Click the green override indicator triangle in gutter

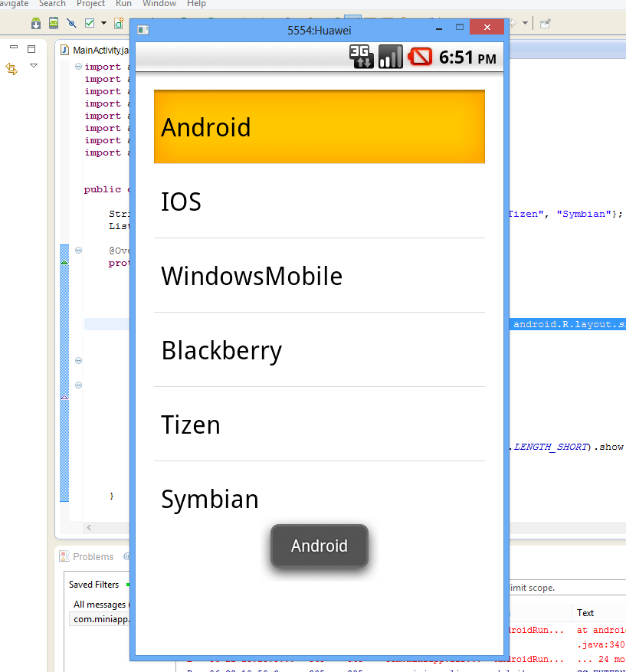click(64, 262)
